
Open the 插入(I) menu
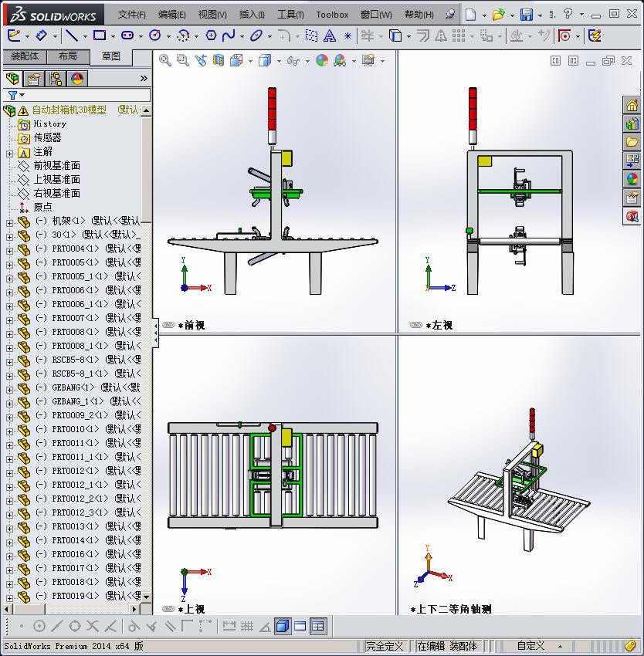pyautogui.click(x=252, y=15)
